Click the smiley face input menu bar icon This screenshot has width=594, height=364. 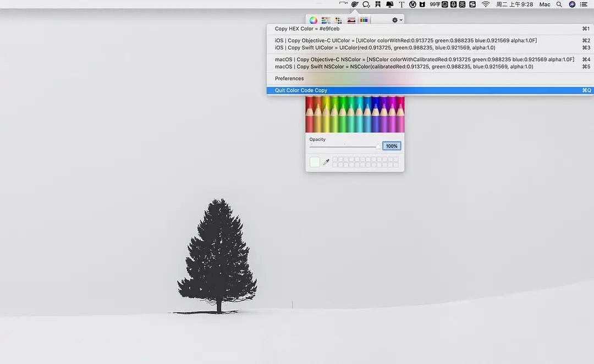(x=445, y=4)
